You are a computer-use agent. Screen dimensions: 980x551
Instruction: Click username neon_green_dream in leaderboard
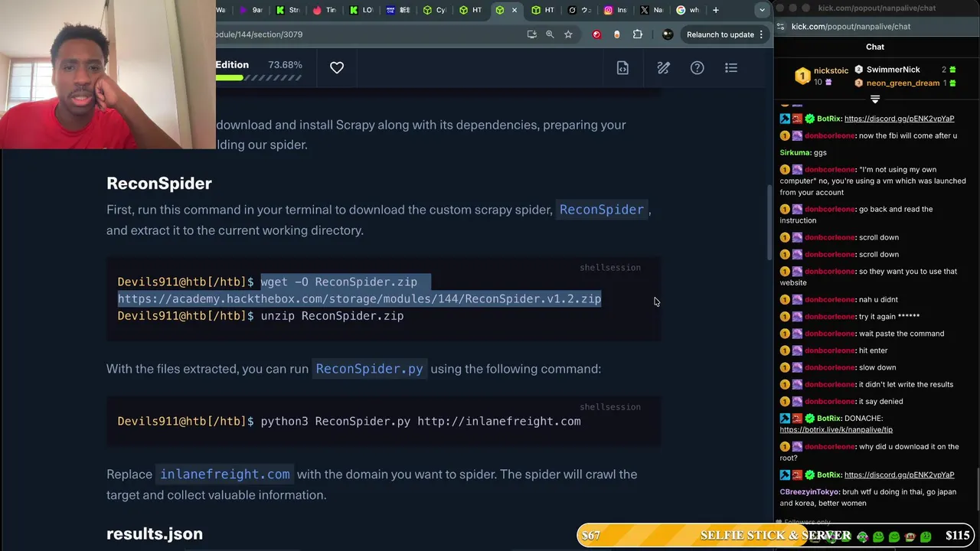(x=903, y=83)
